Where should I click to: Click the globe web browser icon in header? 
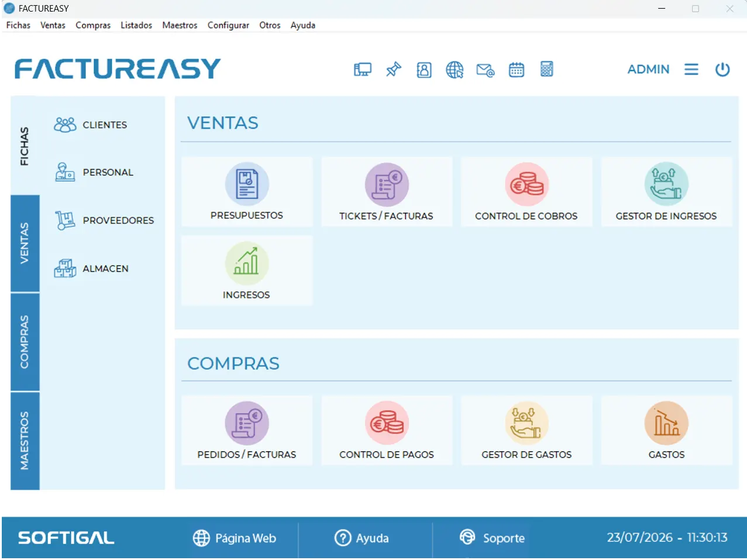[455, 70]
